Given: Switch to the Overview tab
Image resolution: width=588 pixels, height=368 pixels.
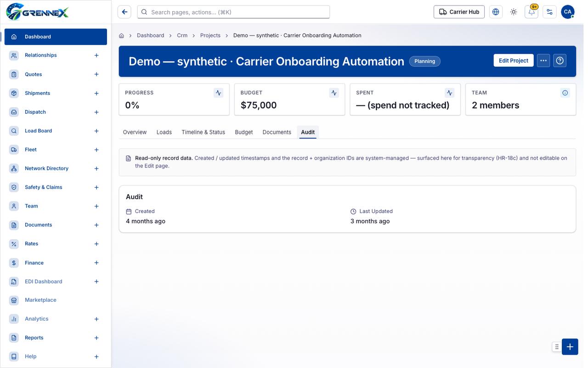Looking at the screenshot, I should click(135, 132).
